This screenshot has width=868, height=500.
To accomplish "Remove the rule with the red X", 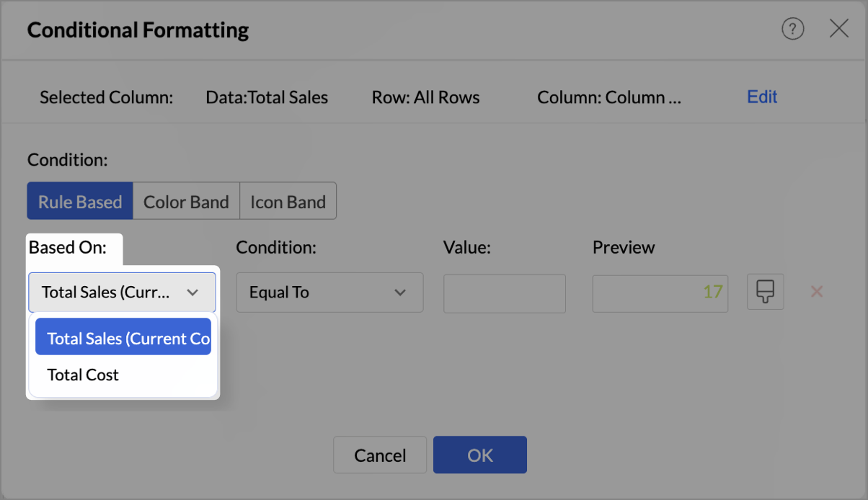I will (x=817, y=292).
